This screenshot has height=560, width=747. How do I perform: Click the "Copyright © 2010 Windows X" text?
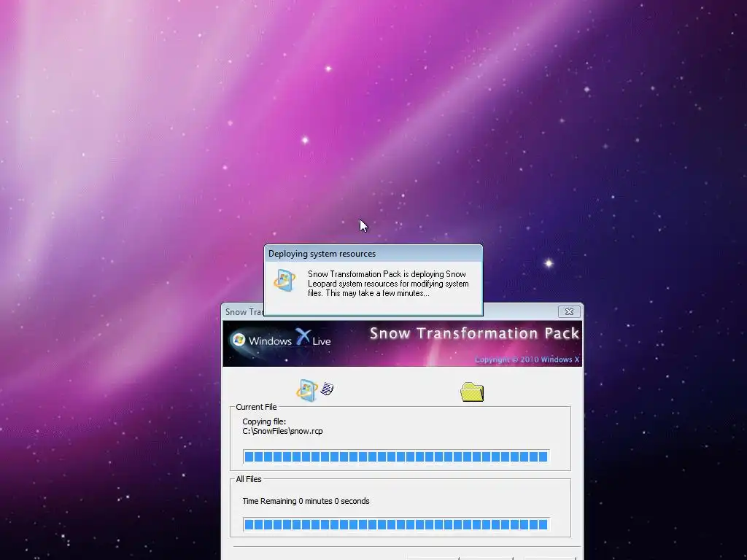click(x=527, y=359)
